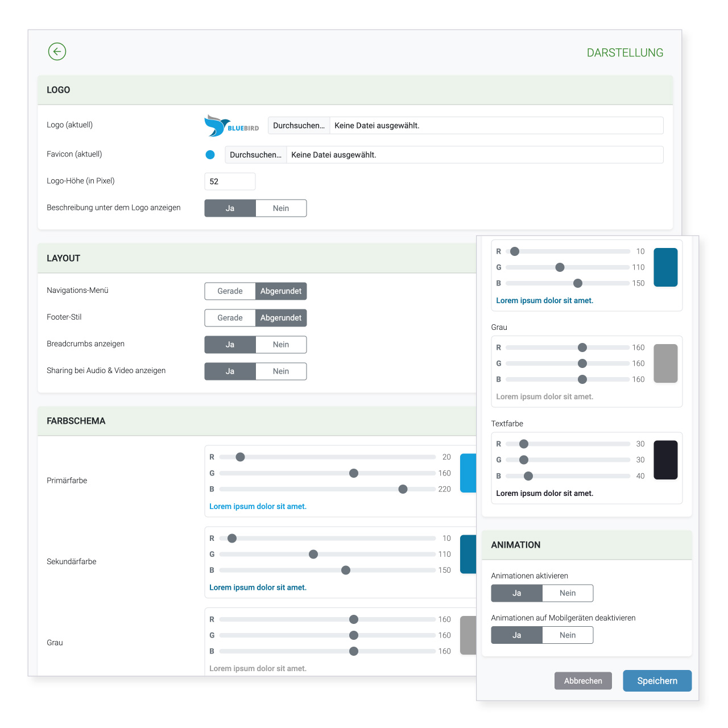
Task: Click Grau R slider handle in main window
Action: 354,619
